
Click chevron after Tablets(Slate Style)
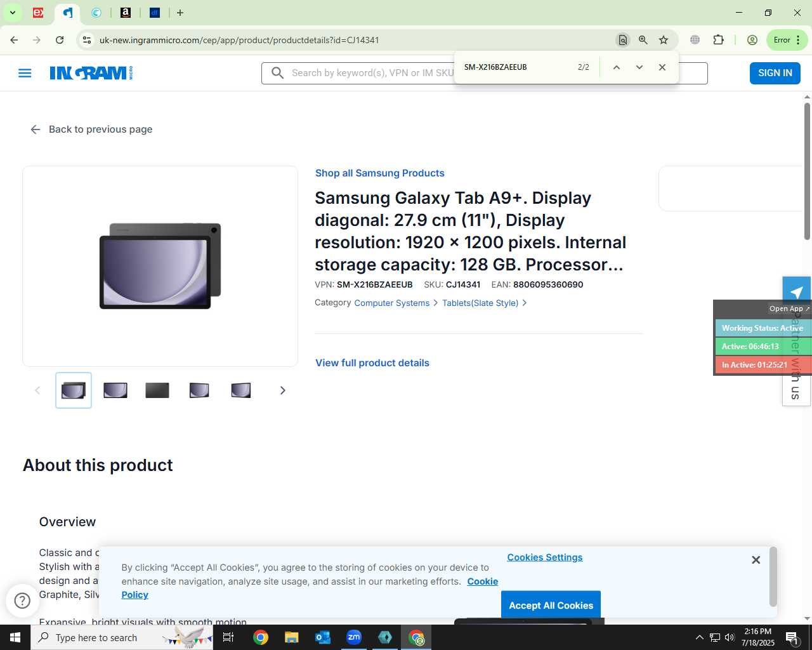pos(524,303)
